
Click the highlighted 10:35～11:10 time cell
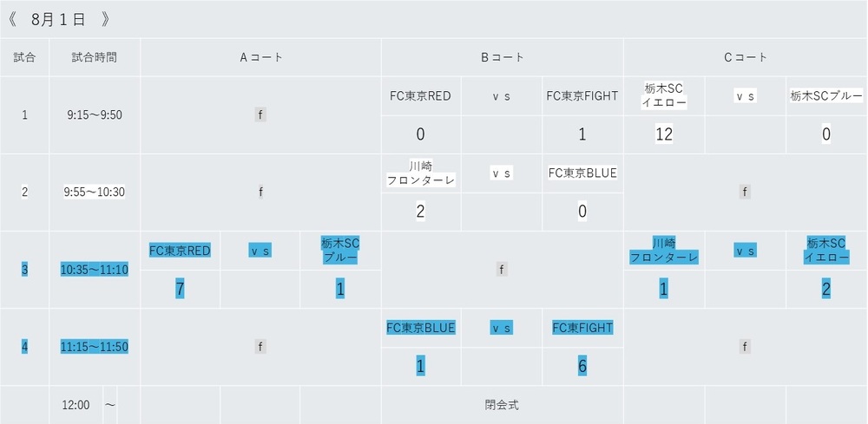click(x=95, y=270)
